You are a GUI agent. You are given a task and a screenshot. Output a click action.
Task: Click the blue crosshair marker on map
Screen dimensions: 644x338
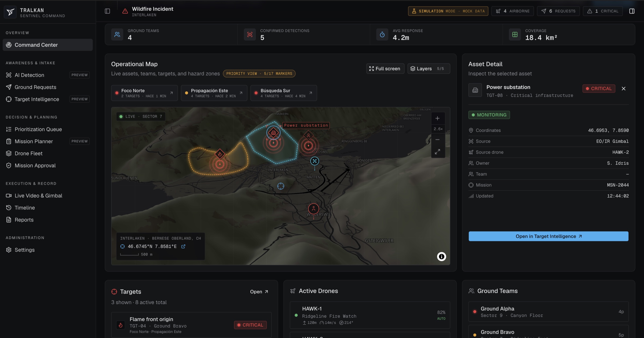tap(281, 186)
